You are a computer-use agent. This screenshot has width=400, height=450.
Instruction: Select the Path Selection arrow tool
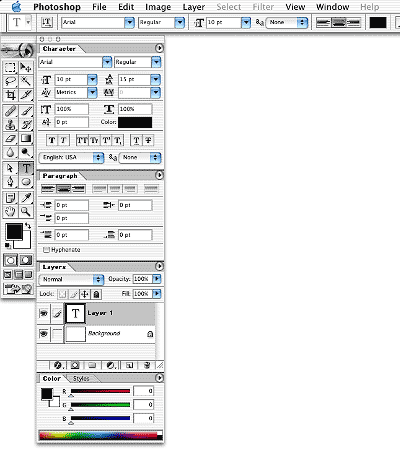pyautogui.click(x=10, y=168)
